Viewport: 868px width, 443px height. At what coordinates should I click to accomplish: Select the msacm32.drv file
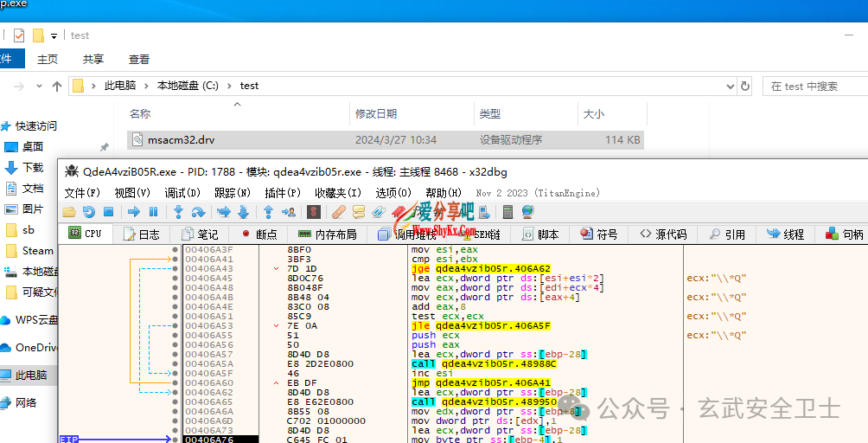click(x=170, y=139)
